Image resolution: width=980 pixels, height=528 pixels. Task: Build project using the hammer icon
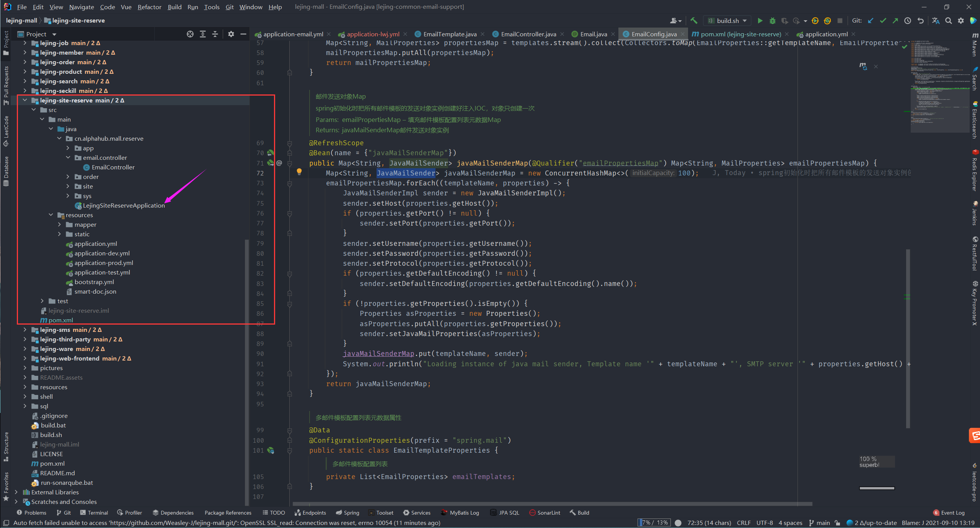[x=694, y=21]
